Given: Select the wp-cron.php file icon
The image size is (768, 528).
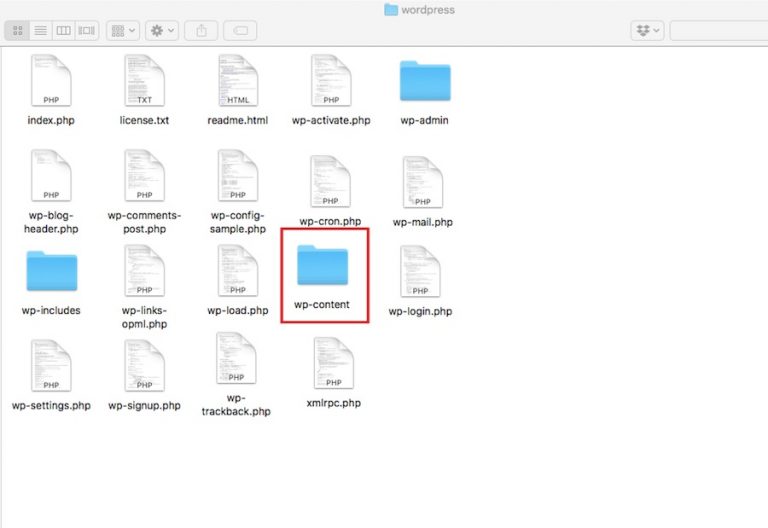Looking at the screenshot, I should click(330, 181).
